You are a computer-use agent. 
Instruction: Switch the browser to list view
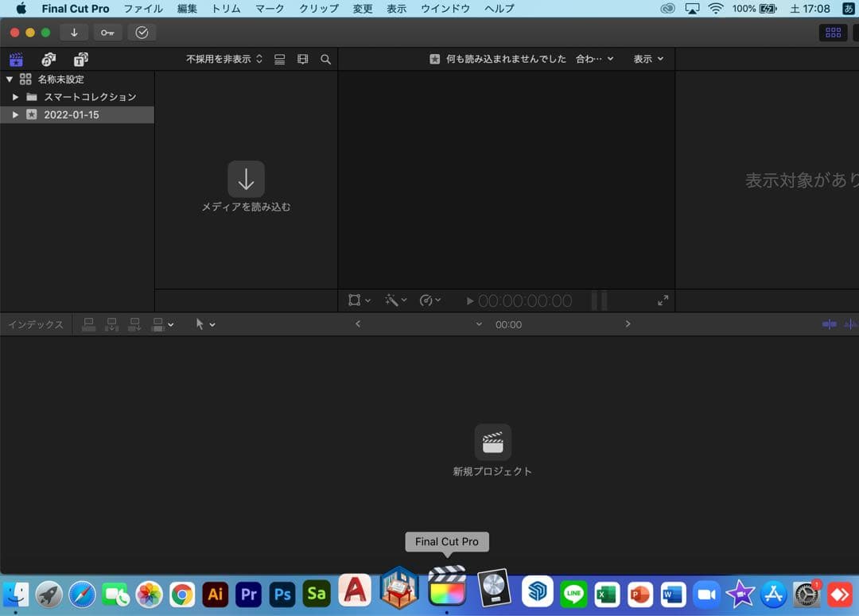click(279, 59)
